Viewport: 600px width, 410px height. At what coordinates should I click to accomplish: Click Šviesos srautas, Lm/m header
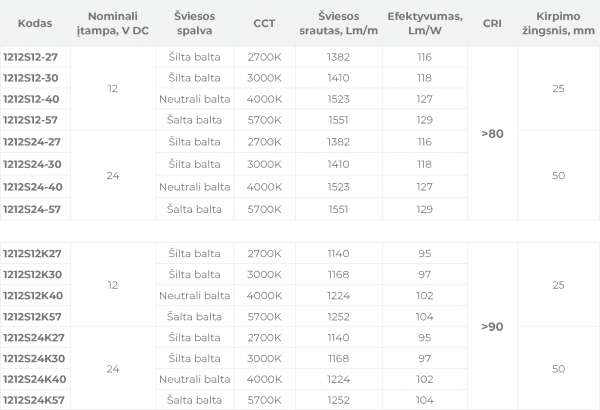click(x=339, y=23)
